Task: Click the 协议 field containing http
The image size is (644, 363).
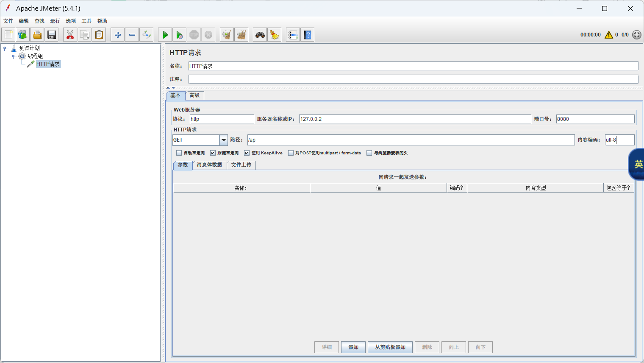Action: coord(222,119)
